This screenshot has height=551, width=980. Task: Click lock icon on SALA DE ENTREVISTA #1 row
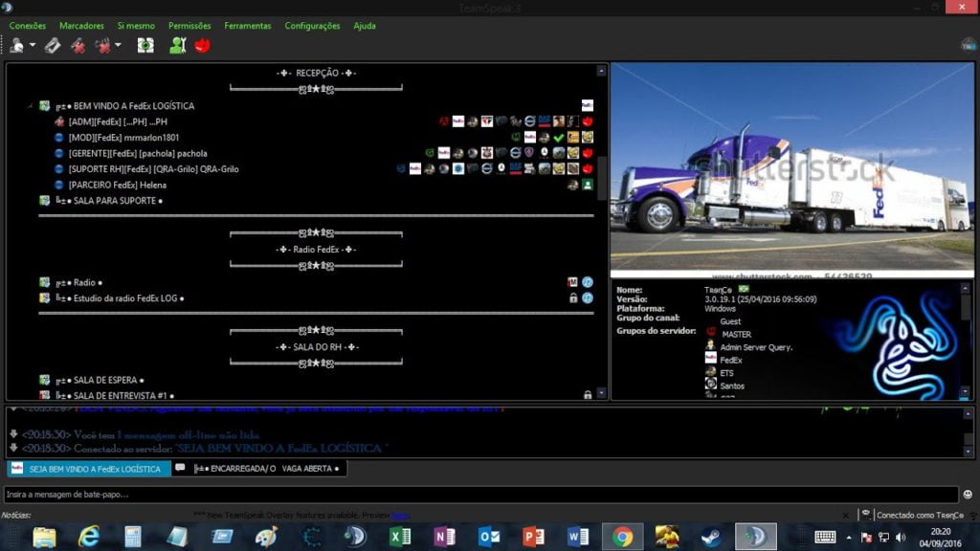[x=588, y=395]
